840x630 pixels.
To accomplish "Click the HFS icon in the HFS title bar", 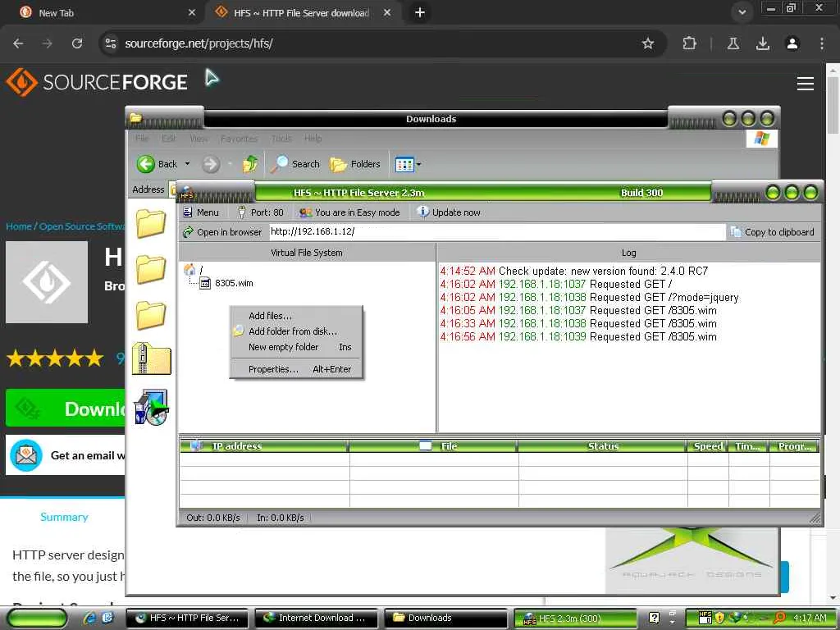I will pos(186,192).
